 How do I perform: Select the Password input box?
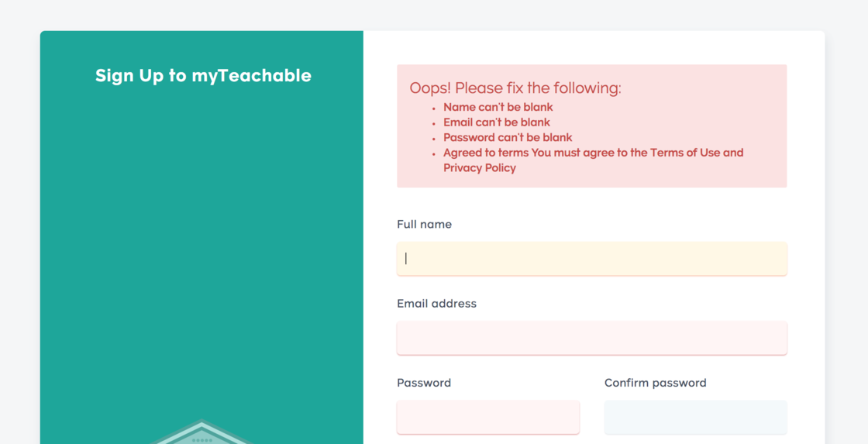pos(487,417)
